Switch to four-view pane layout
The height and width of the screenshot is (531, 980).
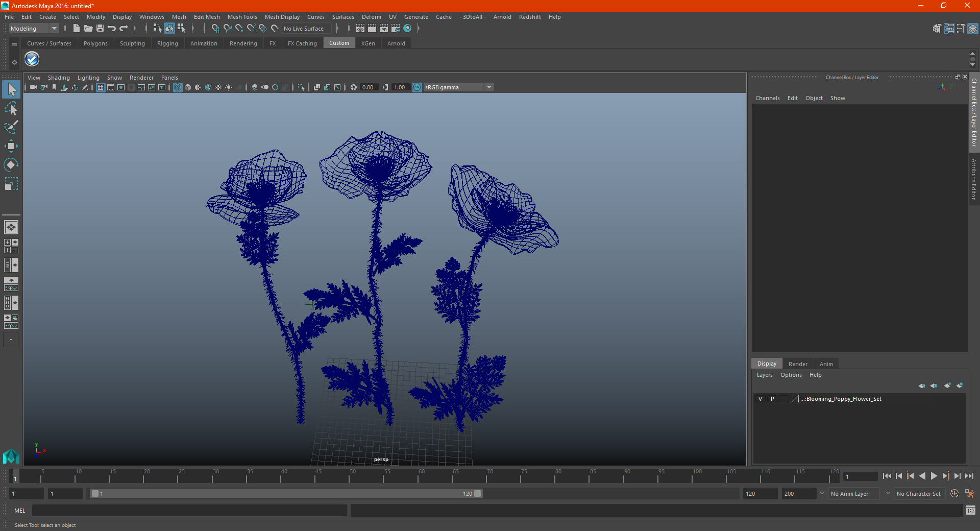click(x=11, y=246)
